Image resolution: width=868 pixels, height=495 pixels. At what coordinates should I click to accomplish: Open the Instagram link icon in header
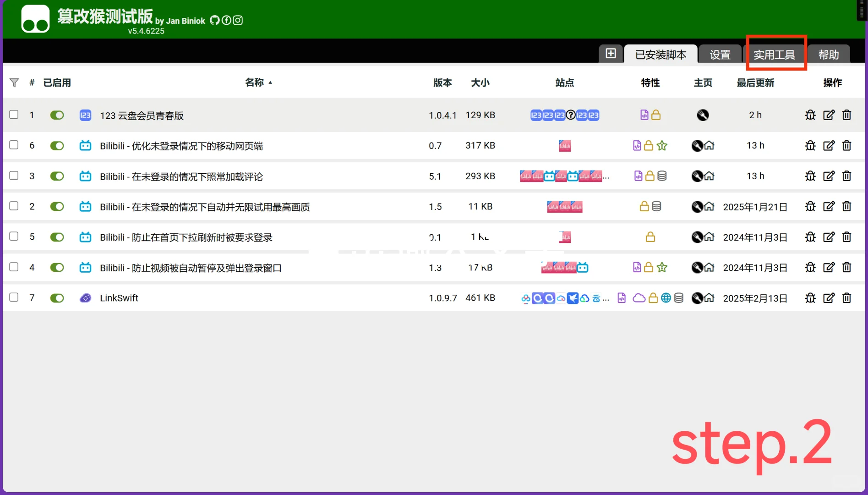238,20
